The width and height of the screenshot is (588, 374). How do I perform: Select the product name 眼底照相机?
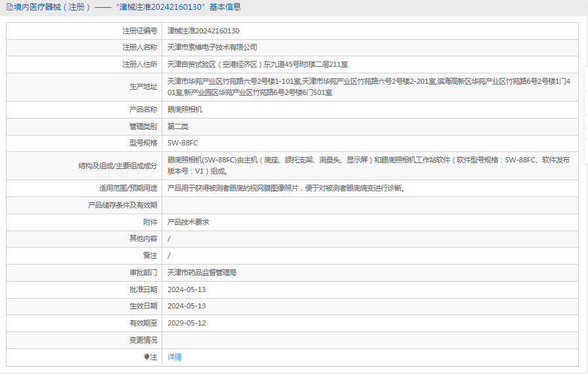tap(185, 109)
